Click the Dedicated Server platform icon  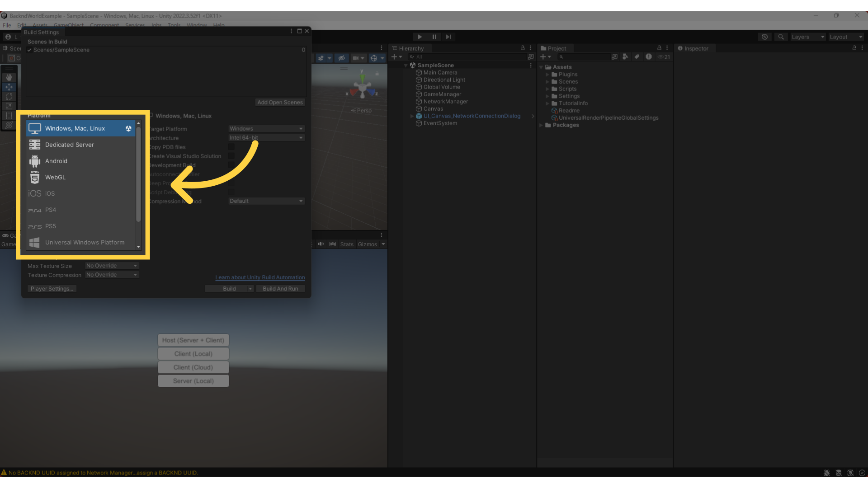point(35,145)
